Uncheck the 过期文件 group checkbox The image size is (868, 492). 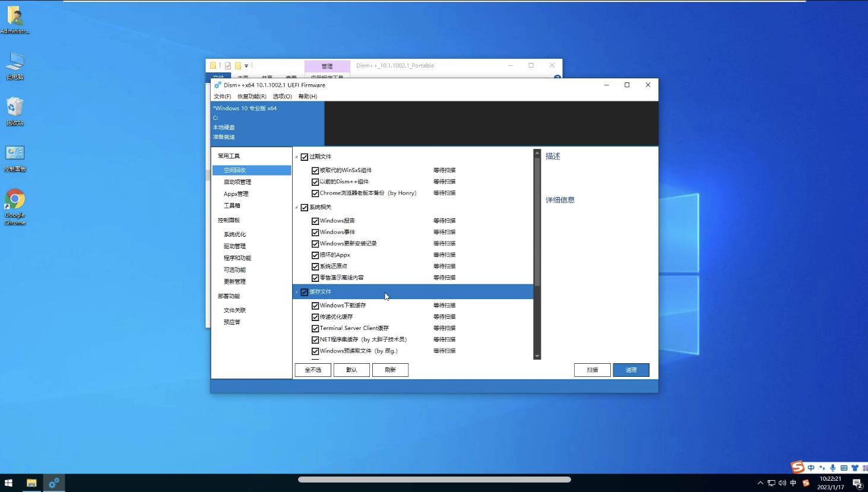pos(305,157)
